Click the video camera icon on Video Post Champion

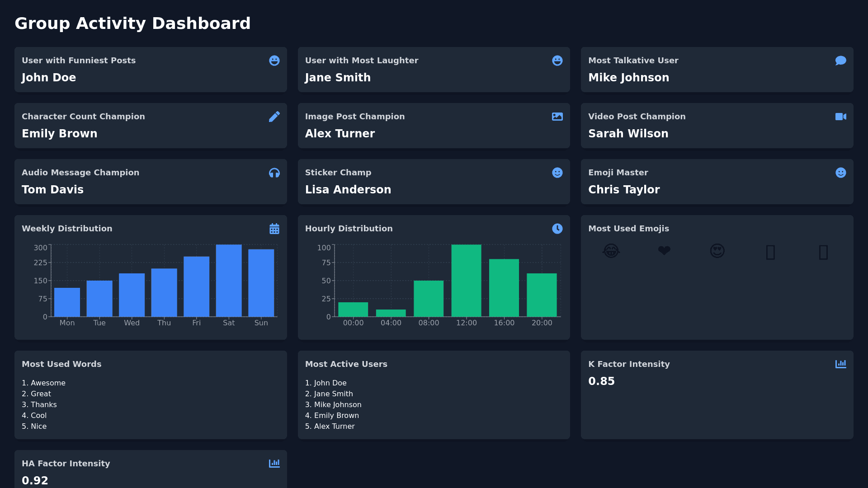[x=840, y=117]
